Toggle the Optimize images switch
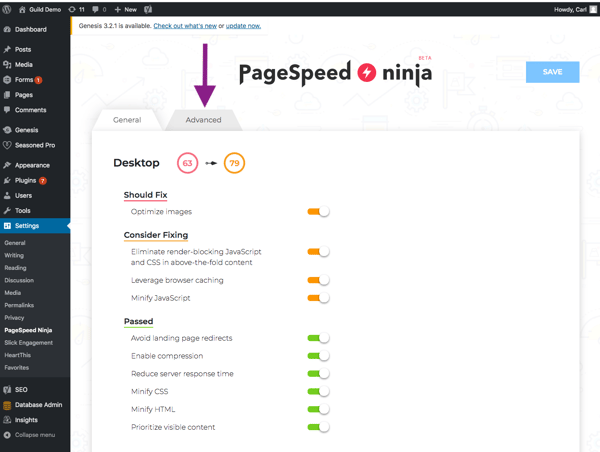This screenshot has height=452, width=600. tap(318, 212)
